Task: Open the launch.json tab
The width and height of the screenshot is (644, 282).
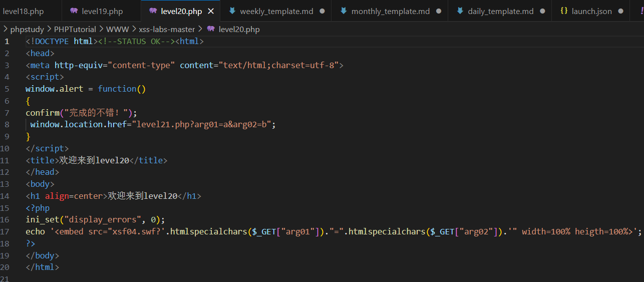Action: tap(591, 11)
